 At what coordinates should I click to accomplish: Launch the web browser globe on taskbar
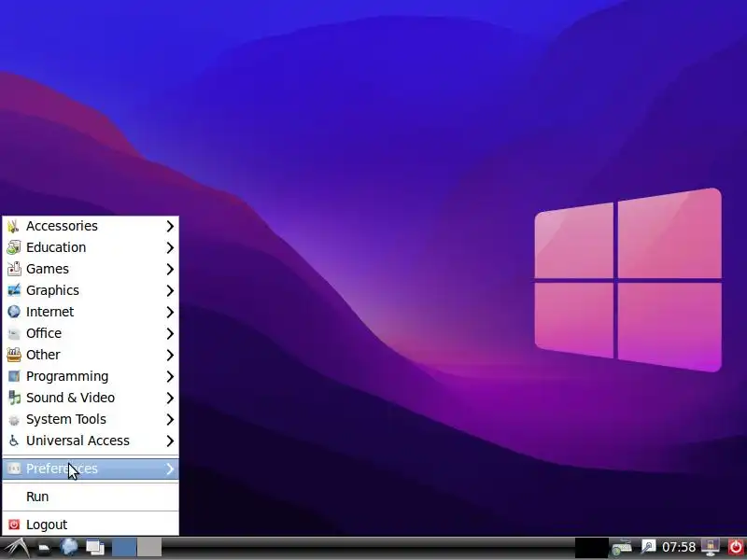click(x=69, y=547)
